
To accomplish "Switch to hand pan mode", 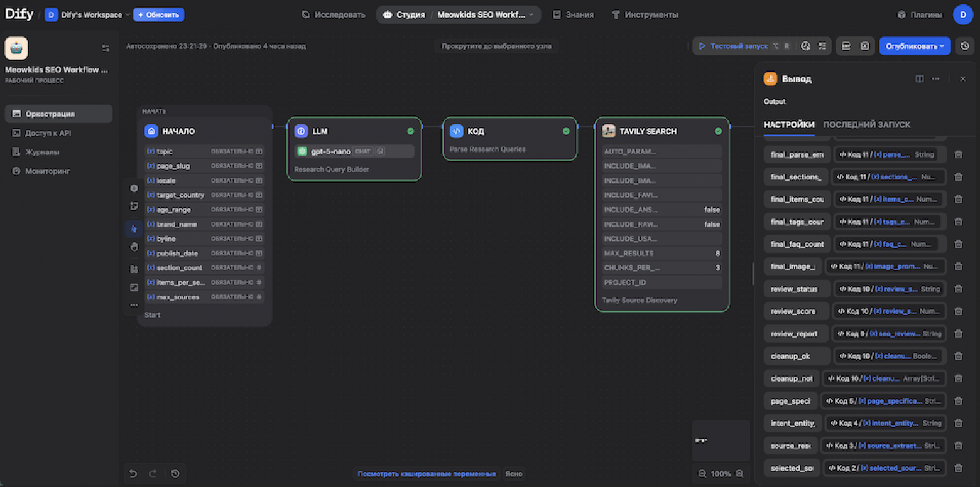I will click(134, 247).
